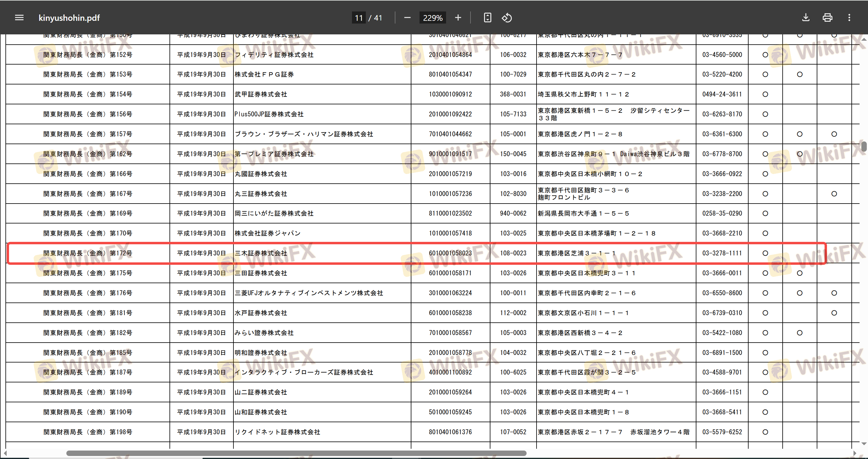Click scroll-right arrow at the bottom right
The height and width of the screenshot is (459, 868).
click(854, 453)
